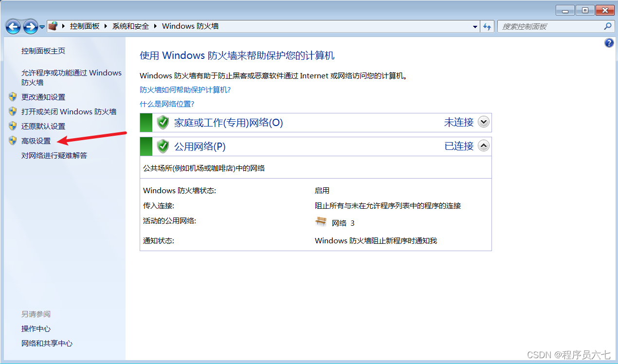Maximize the window

coord(584,10)
